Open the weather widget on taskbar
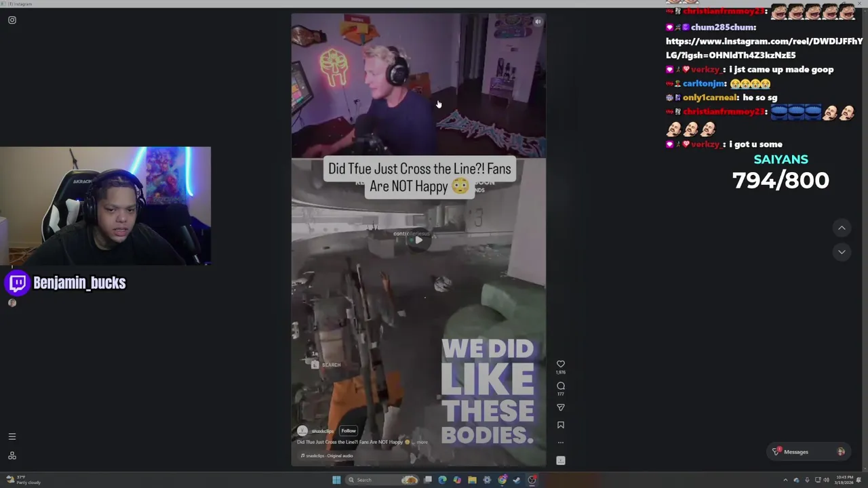The width and height of the screenshot is (868, 488). [x=23, y=480]
